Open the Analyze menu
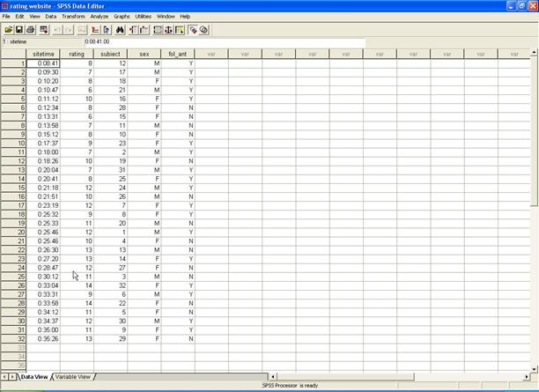The height and width of the screenshot is (392, 539). (99, 17)
